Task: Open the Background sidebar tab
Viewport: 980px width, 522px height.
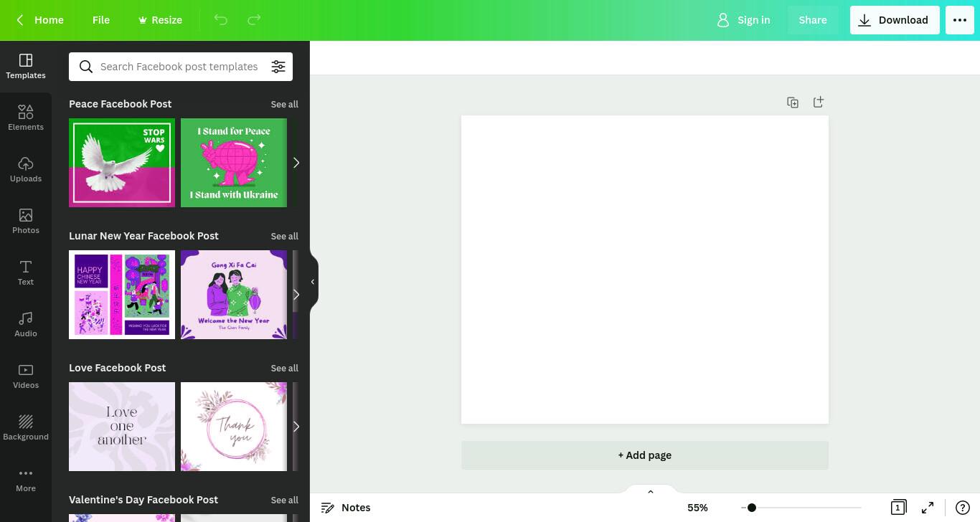Action: pyautogui.click(x=26, y=428)
